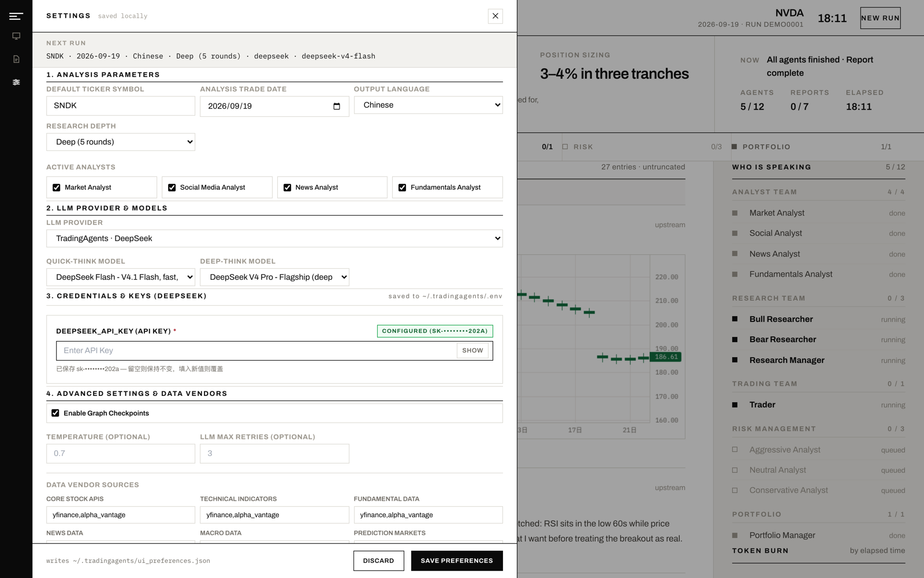924x578 pixels.
Task: Click the New Run button
Action: click(880, 18)
